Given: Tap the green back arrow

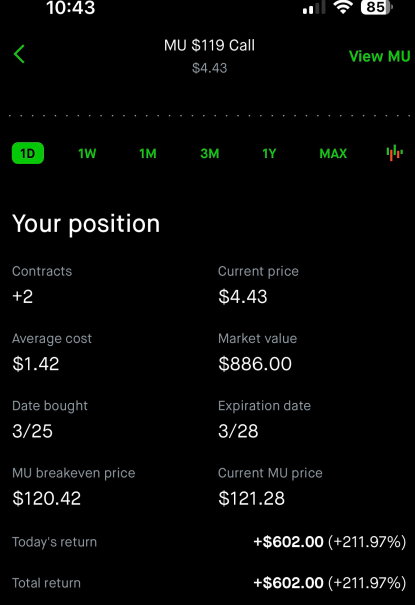Looking at the screenshot, I should (x=19, y=54).
